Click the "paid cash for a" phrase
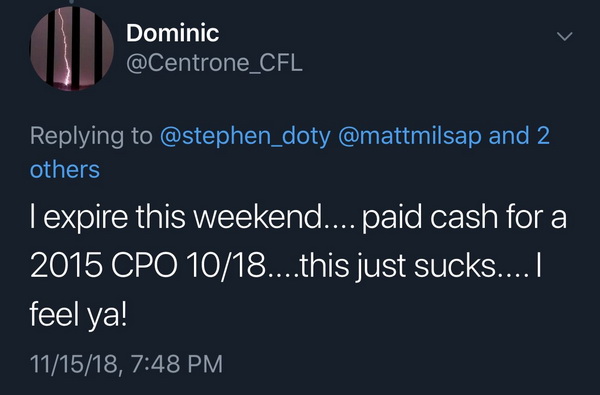The width and height of the screenshot is (600, 395). point(464,218)
